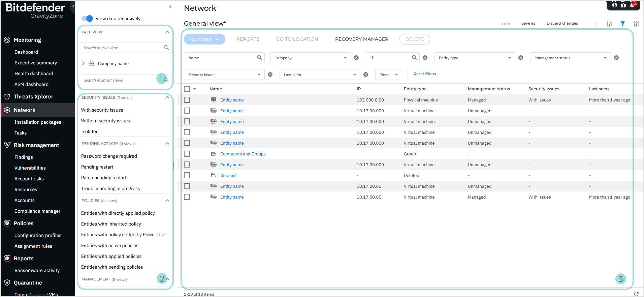Clear the Security issues filter
Screen dimensions: 644x297
270,75
